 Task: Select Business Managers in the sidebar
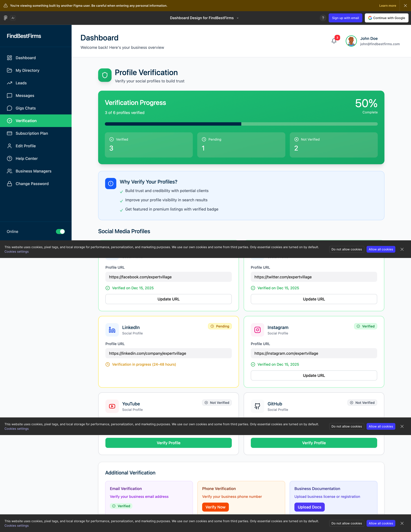tap(33, 171)
